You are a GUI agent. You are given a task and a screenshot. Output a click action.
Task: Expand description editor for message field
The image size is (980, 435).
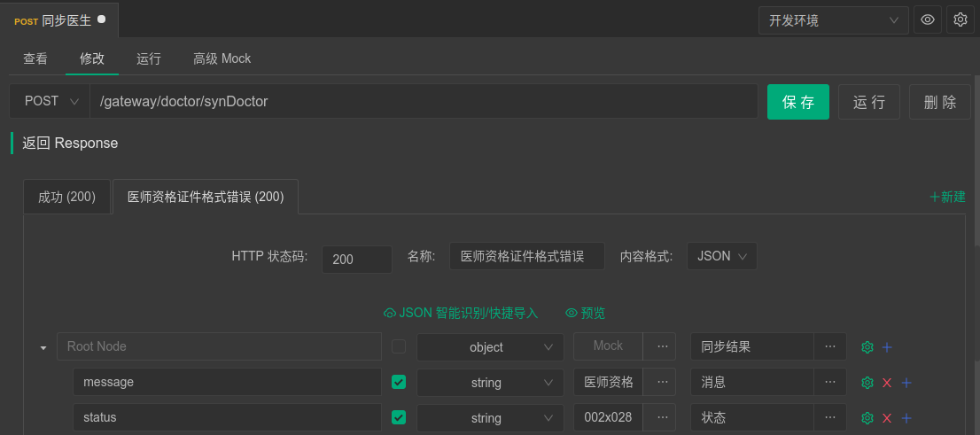tap(829, 382)
